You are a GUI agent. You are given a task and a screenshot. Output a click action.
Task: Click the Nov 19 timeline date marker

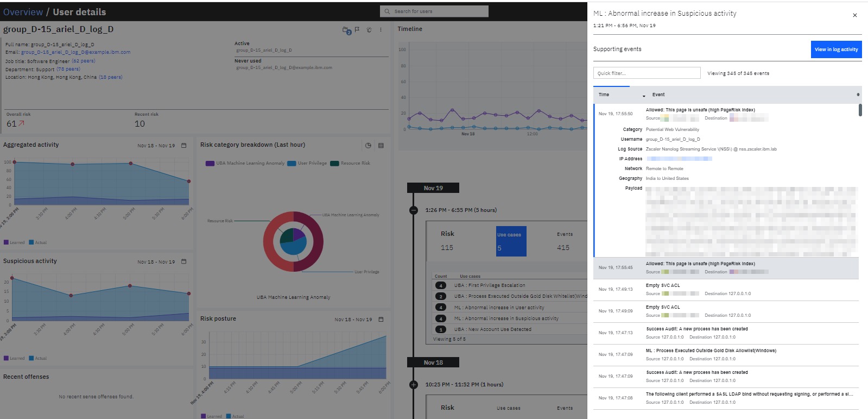(x=433, y=188)
